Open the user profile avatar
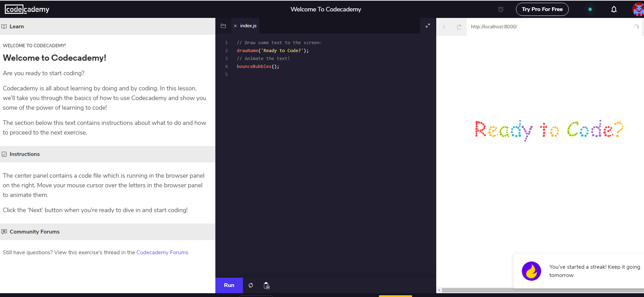This screenshot has height=297, width=644. [x=638, y=9]
